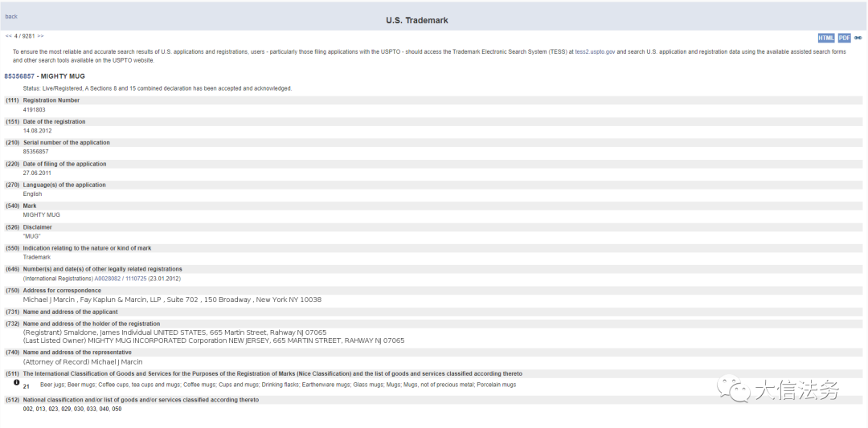Click the (526) Disclaimer header
This screenshot has height=428, width=868.
(433, 227)
